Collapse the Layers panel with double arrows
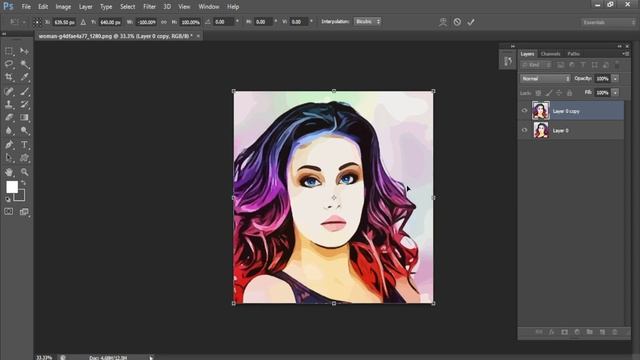This screenshot has height=360, width=640. click(x=619, y=46)
